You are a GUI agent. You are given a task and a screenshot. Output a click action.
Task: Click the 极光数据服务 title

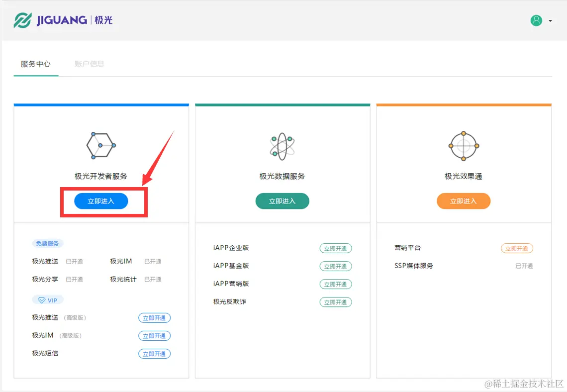282,176
